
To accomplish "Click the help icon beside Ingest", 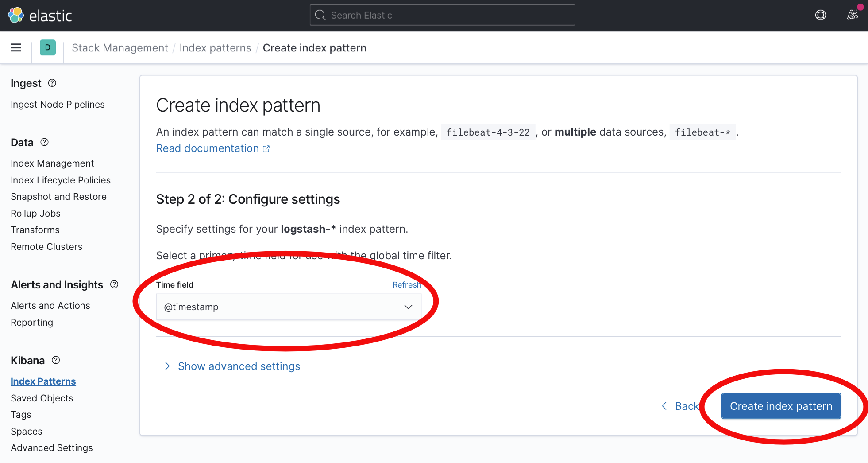I will (52, 83).
